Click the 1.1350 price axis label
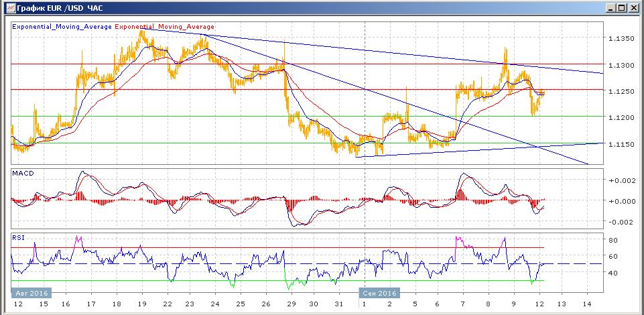This screenshot has height=315, width=644. coord(621,39)
